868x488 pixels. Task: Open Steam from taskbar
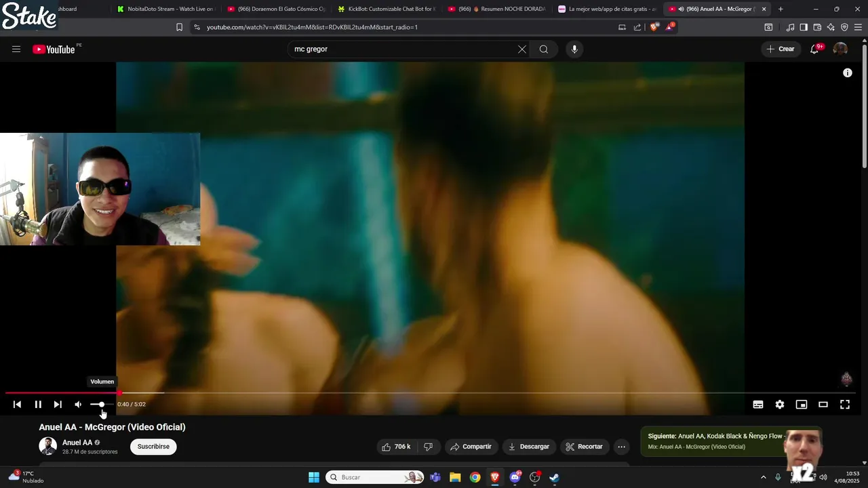click(x=555, y=477)
